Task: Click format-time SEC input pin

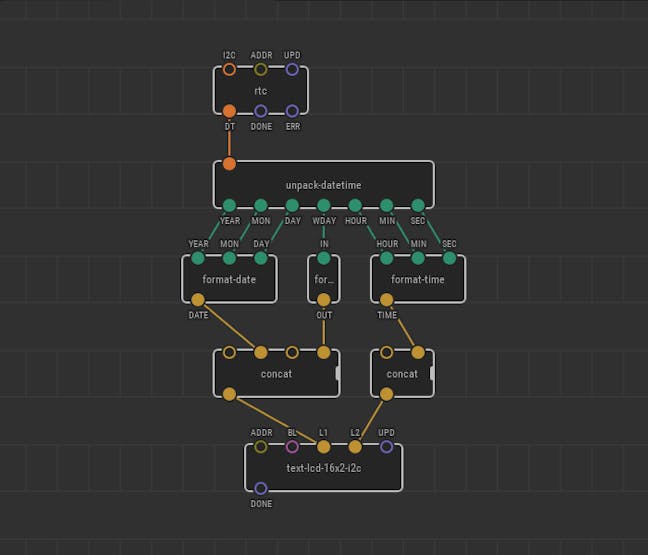Action: click(449, 258)
